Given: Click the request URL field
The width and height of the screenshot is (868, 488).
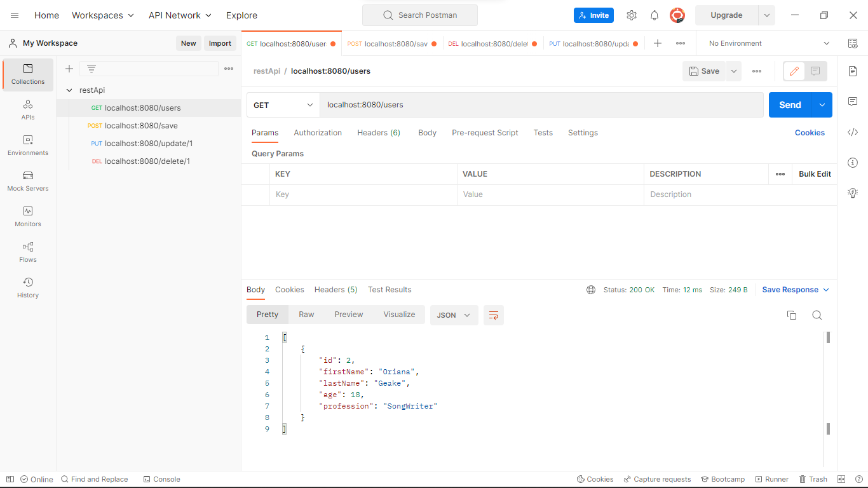Looking at the screenshot, I should coord(541,105).
